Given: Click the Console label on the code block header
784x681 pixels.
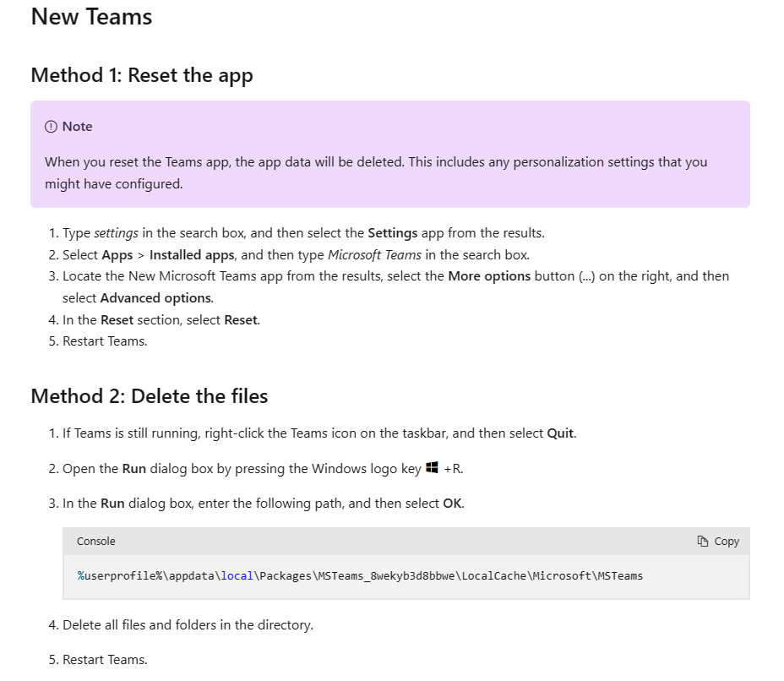Looking at the screenshot, I should [95, 541].
